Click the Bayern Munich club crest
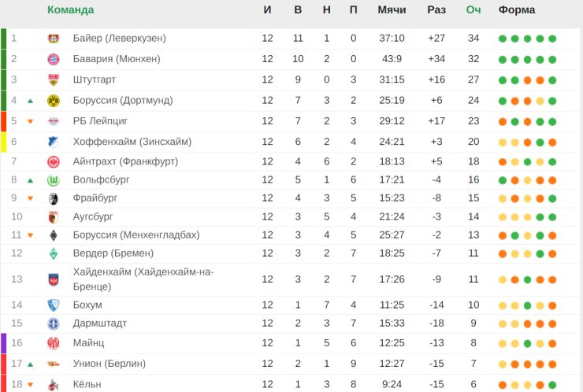583x392 pixels. (x=54, y=59)
